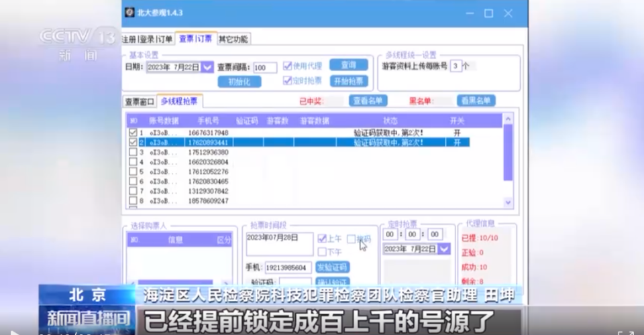This screenshot has height=335, width=644.
Task: Click row 1 status 验证码获取中
Action: [x=388, y=133]
